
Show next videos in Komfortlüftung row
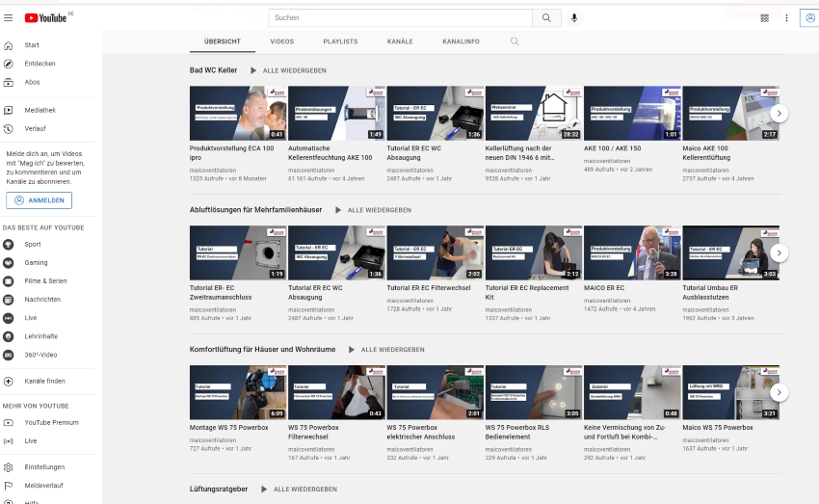pyautogui.click(x=779, y=392)
